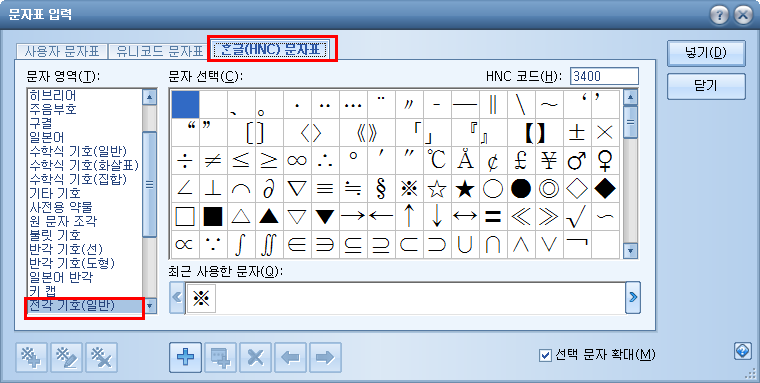Screen dimensions: 760x383
Task: Select 반각 기호(도형) in the list
Action: 72,263
